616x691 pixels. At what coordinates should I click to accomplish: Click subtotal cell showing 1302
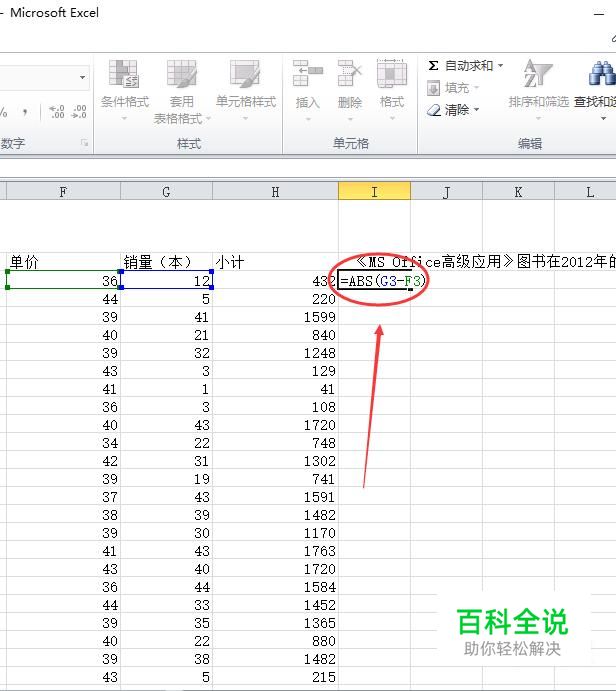coord(275,461)
